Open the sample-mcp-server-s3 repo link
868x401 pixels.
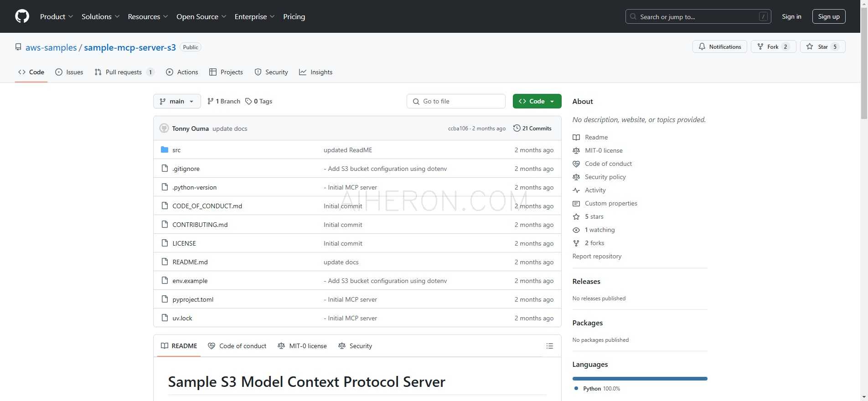[x=130, y=47]
